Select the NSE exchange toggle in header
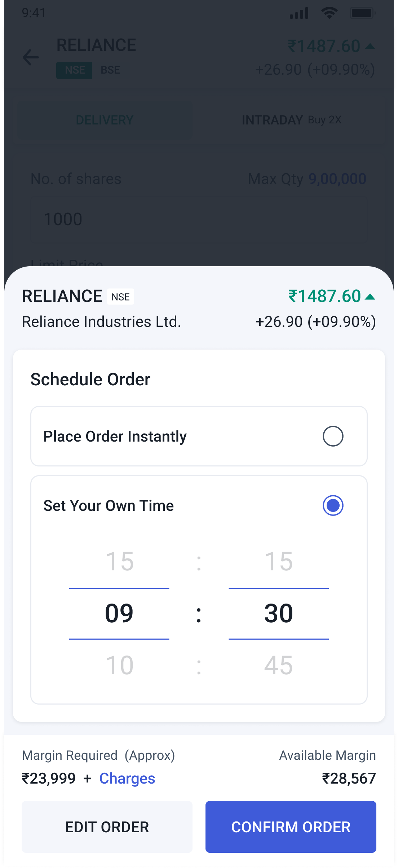398x868 pixels. point(74,70)
